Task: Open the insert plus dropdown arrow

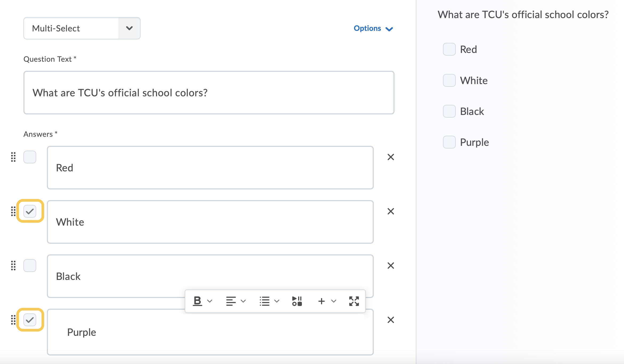Action: pos(334,301)
